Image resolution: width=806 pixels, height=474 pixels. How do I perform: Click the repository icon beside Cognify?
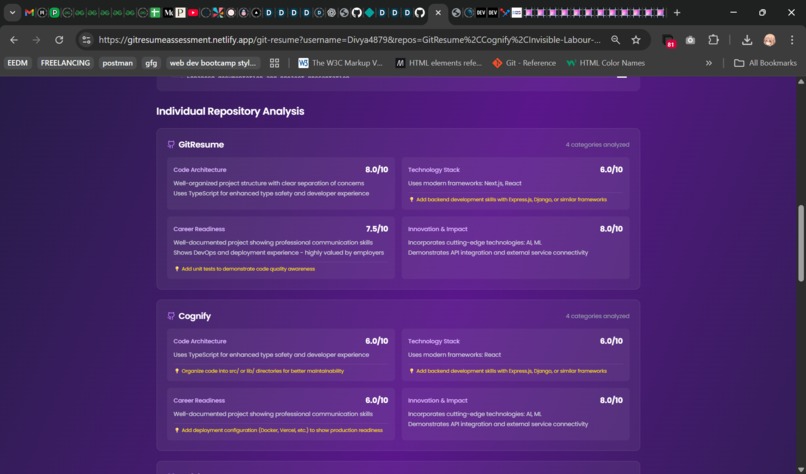[x=171, y=316]
